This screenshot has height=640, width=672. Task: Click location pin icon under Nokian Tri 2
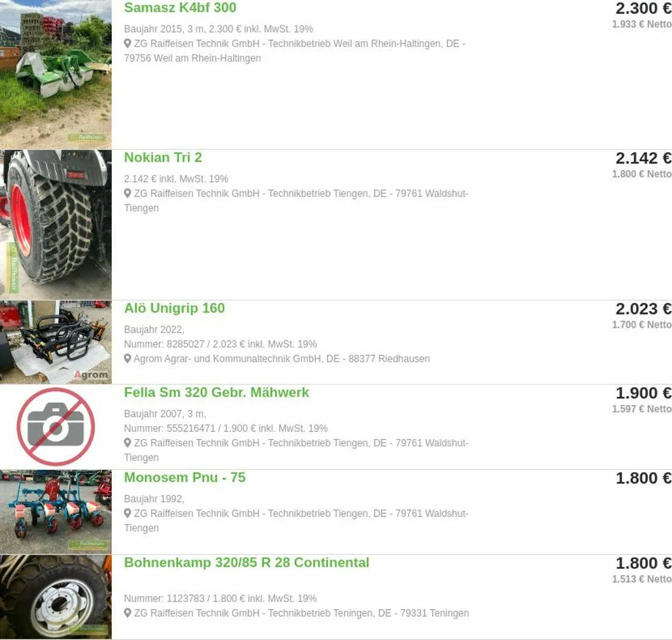click(127, 193)
